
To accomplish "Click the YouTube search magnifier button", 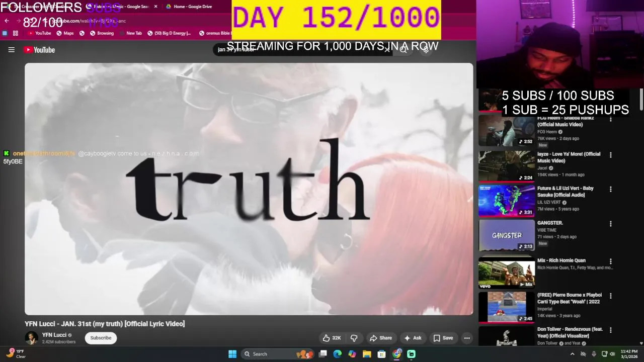I will click(404, 49).
